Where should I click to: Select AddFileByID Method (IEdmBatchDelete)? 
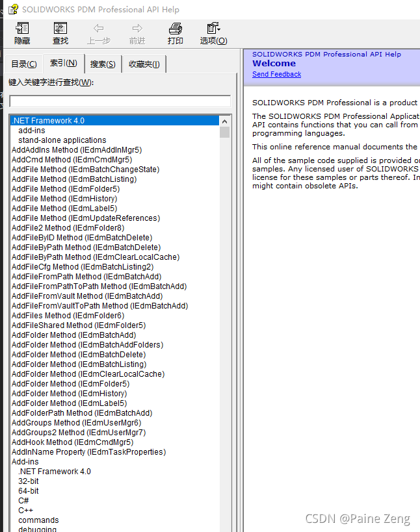coord(82,238)
